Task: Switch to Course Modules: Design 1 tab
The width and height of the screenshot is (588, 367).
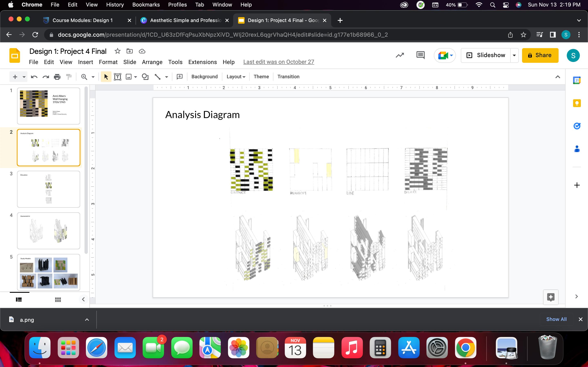Action: pyautogui.click(x=83, y=20)
